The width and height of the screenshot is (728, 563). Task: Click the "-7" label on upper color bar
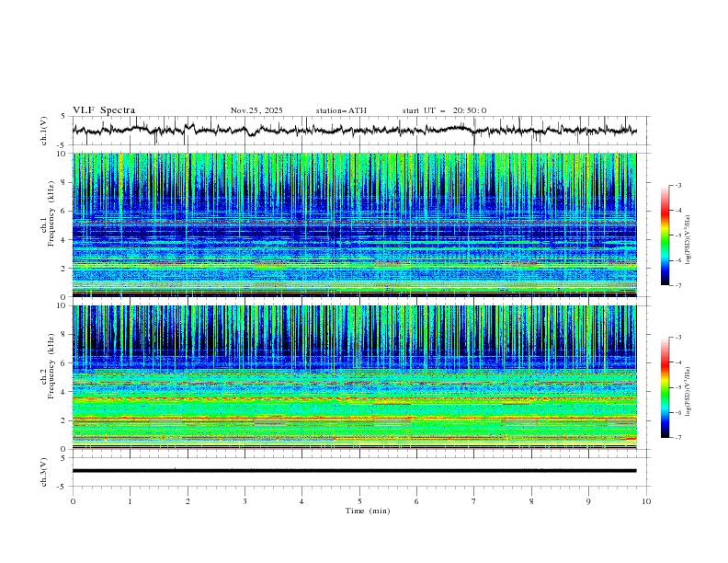pyautogui.click(x=678, y=285)
